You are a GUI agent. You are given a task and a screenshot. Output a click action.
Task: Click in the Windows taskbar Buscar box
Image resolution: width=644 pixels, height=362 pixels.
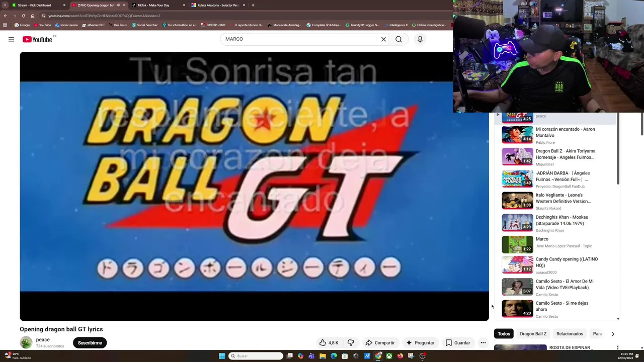pos(256,356)
